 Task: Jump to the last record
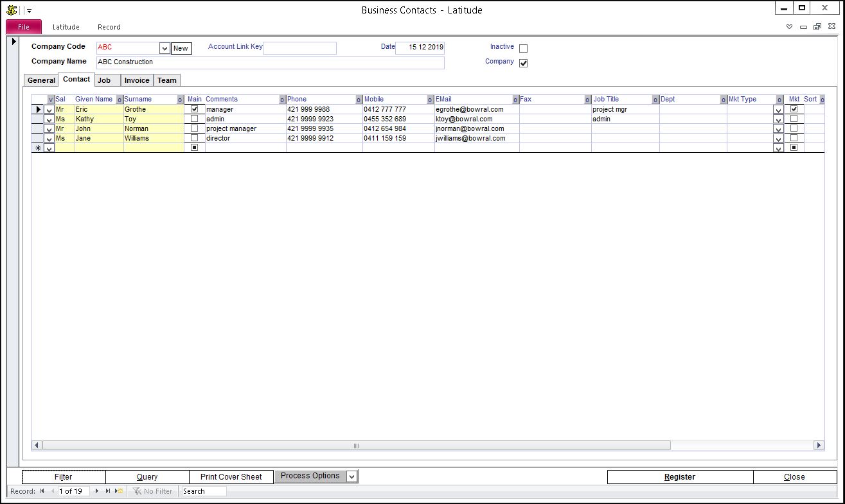(x=107, y=491)
